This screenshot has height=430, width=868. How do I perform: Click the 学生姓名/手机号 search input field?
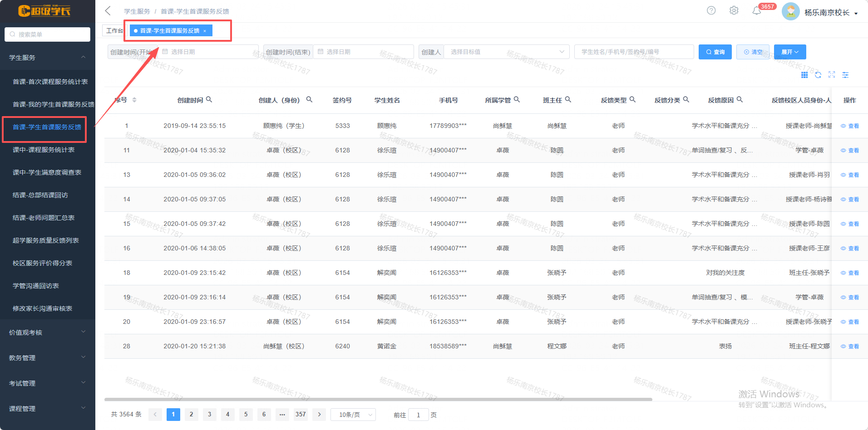click(633, 52)
